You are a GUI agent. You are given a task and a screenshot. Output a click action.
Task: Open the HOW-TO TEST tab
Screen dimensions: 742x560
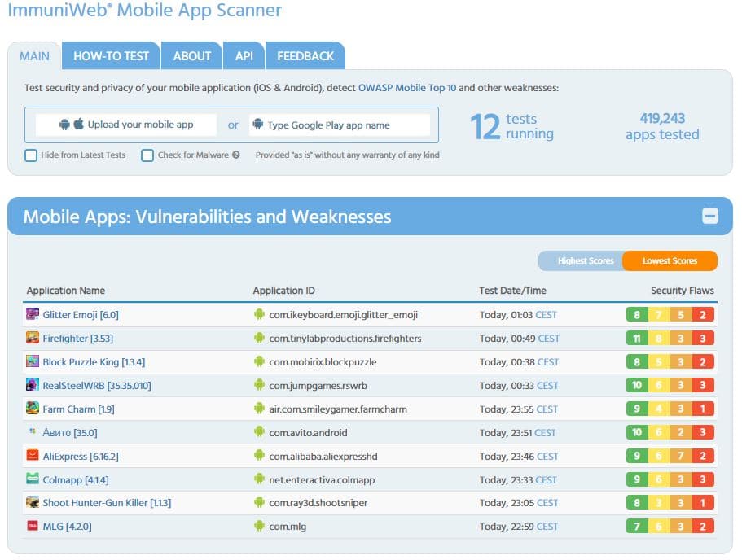click(x=111, y=56)
